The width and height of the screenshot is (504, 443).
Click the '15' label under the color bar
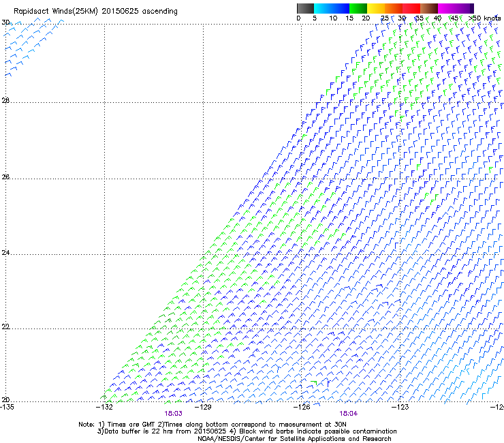[349, 18]
